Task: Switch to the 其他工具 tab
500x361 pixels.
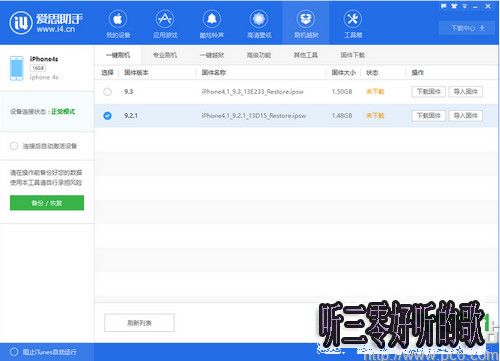Action: pos(306,55)
